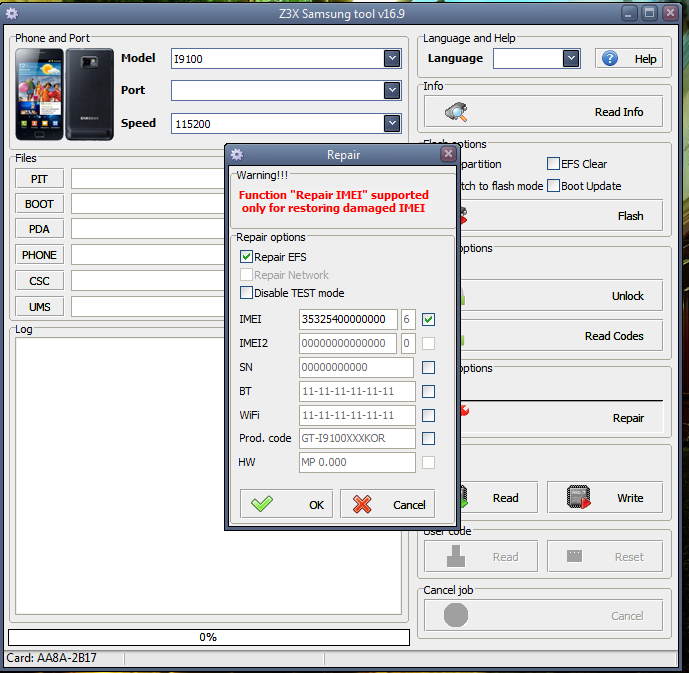Click the blue Help question mark icon
The height and width of the screenshot is (673, 689).
click(610, 58)
